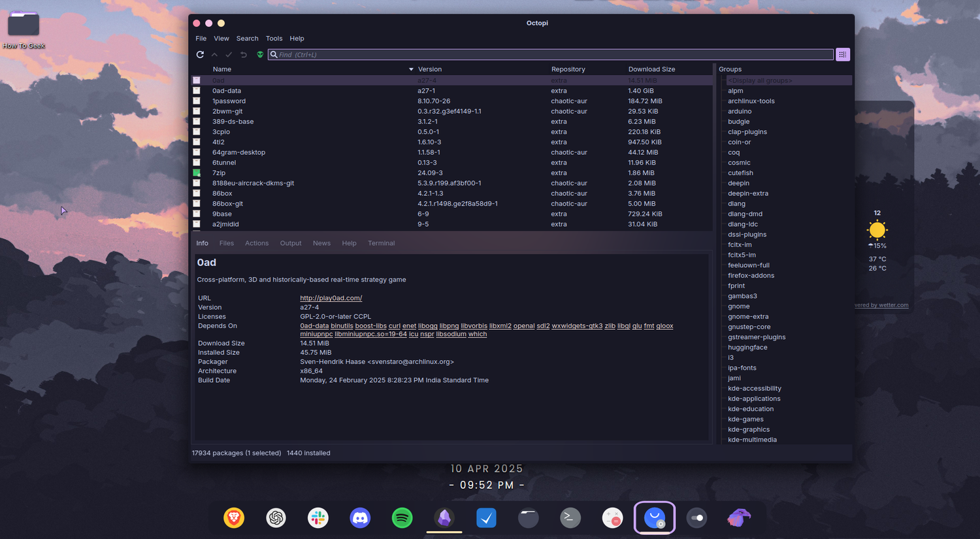The width and height of the screenshot is (980, 539).
Task: Open the file manager folder icon in dock
Action: coord(529,518)
